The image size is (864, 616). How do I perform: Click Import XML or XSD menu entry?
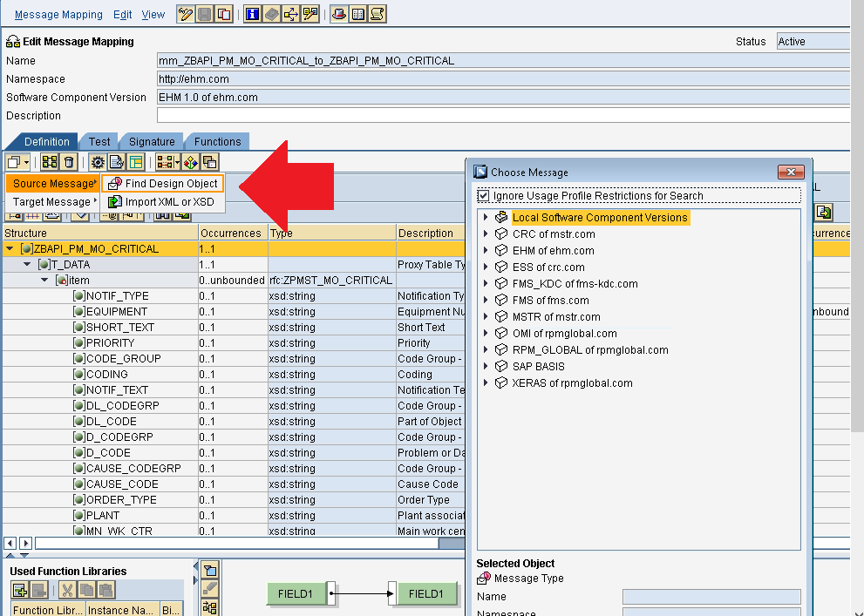point(170,202)
